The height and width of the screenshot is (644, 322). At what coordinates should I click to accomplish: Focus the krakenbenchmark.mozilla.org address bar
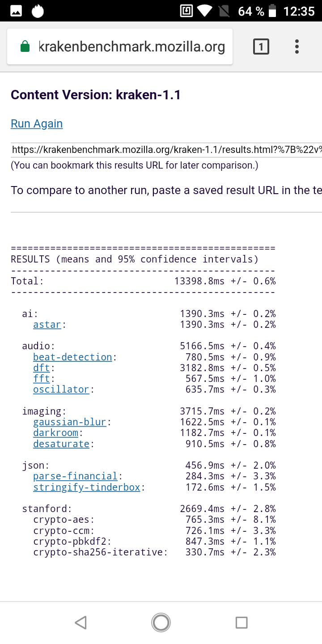(132, 47)
